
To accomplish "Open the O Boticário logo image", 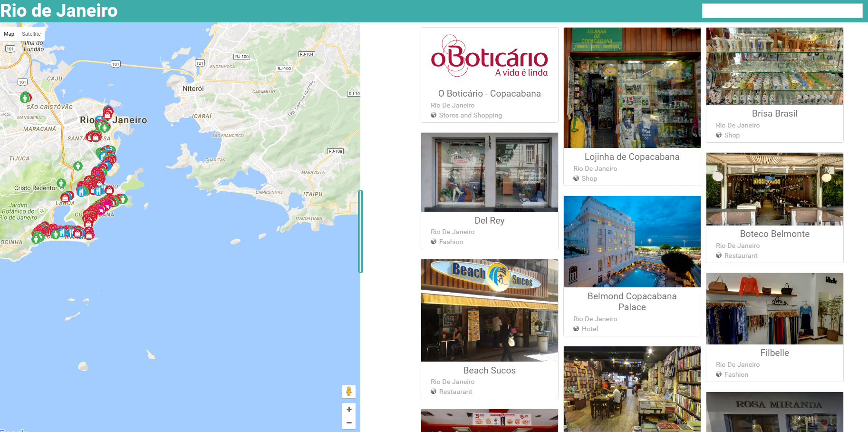I will pyautogui.click(x=490, y=56).
